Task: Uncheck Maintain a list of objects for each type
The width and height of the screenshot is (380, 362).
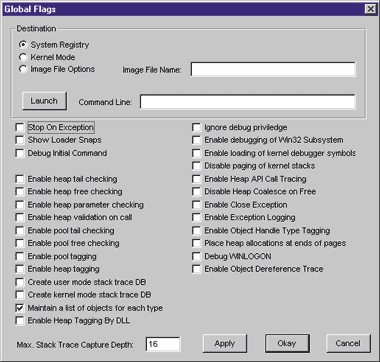Action: (20, 308)
